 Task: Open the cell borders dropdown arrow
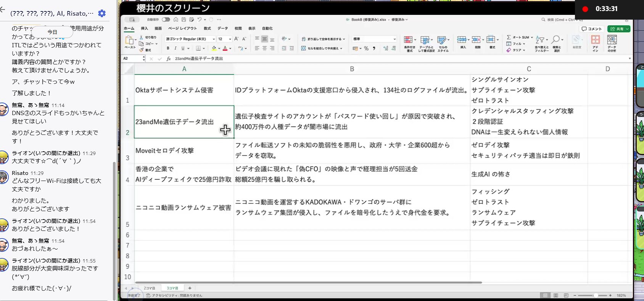[204, 48]
